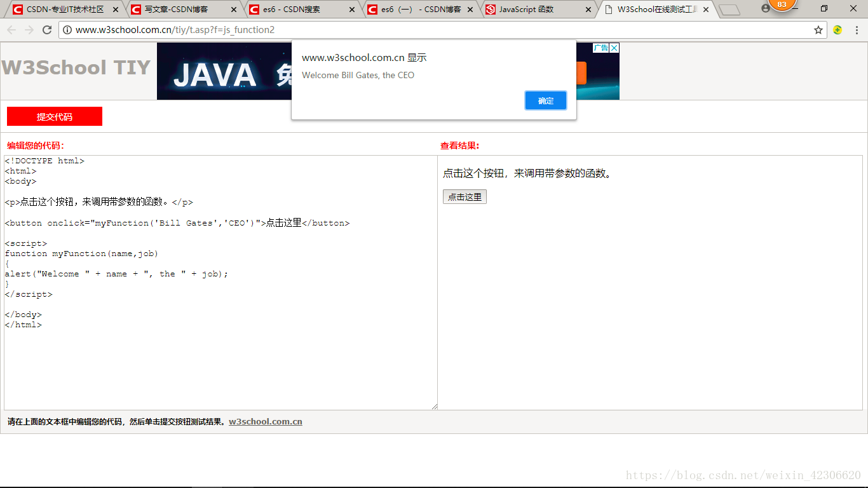
Task: Click the 查看结果 label
Action: pos(460,146)
